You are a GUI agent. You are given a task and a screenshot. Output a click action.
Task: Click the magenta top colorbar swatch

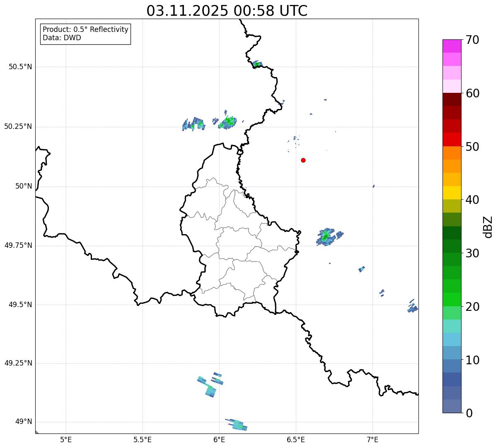coord(452,46)
